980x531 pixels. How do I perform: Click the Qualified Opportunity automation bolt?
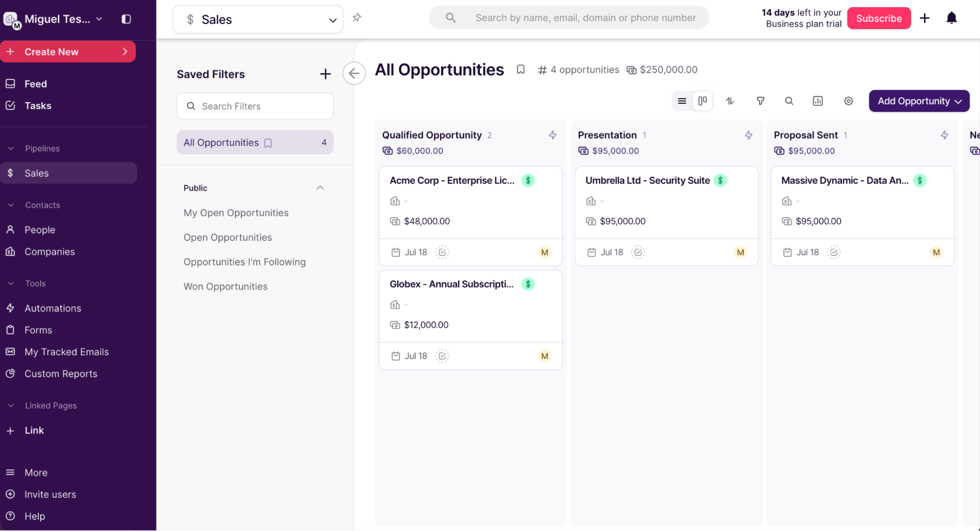click(x=553, y=135)
